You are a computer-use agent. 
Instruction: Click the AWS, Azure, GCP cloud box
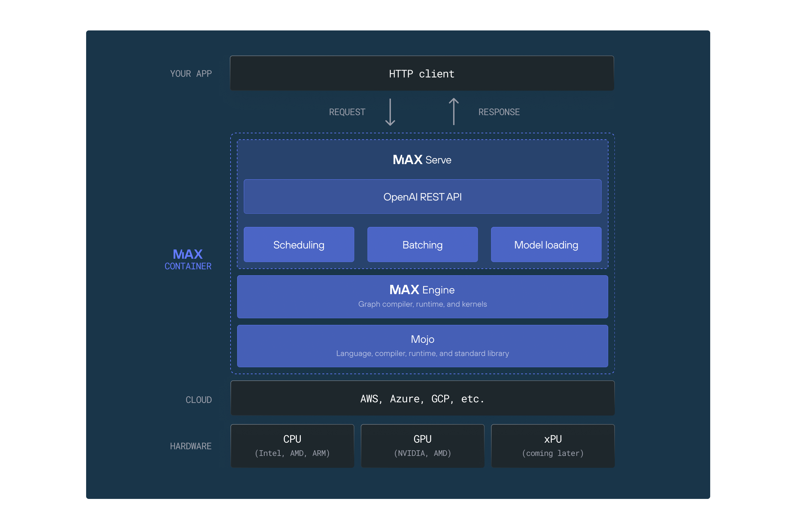point(422,398)
